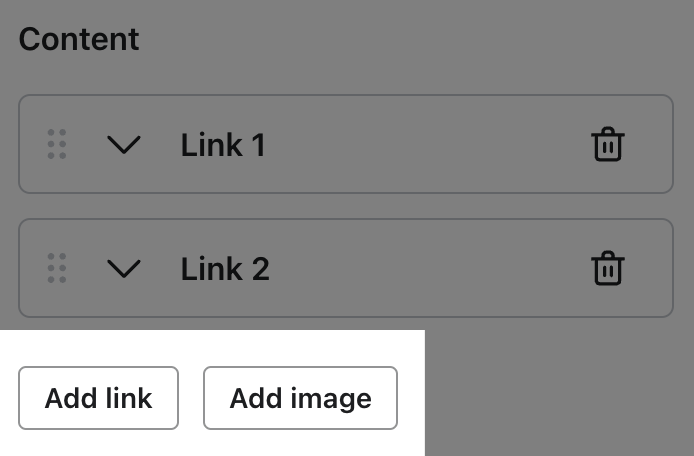Grab the six-dot grip beside Link 1
Viewport: 694px width, 456px height.
pos(57,145)
